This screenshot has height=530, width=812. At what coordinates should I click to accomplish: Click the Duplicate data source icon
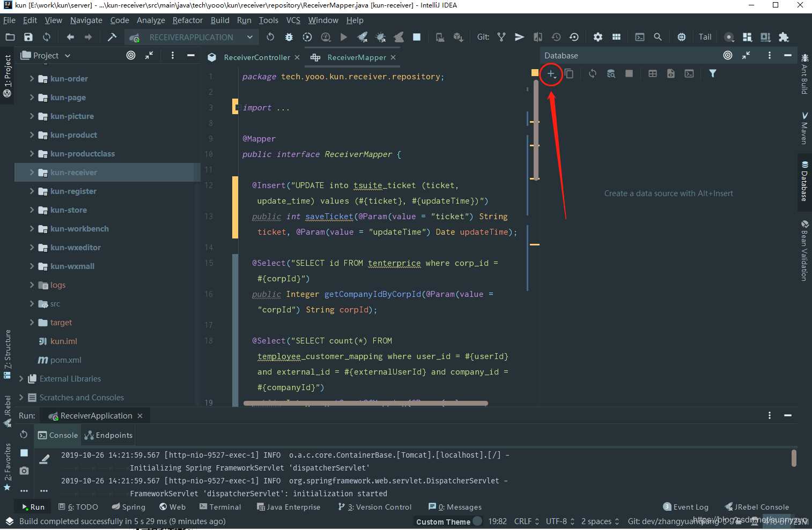pos(569,74)
